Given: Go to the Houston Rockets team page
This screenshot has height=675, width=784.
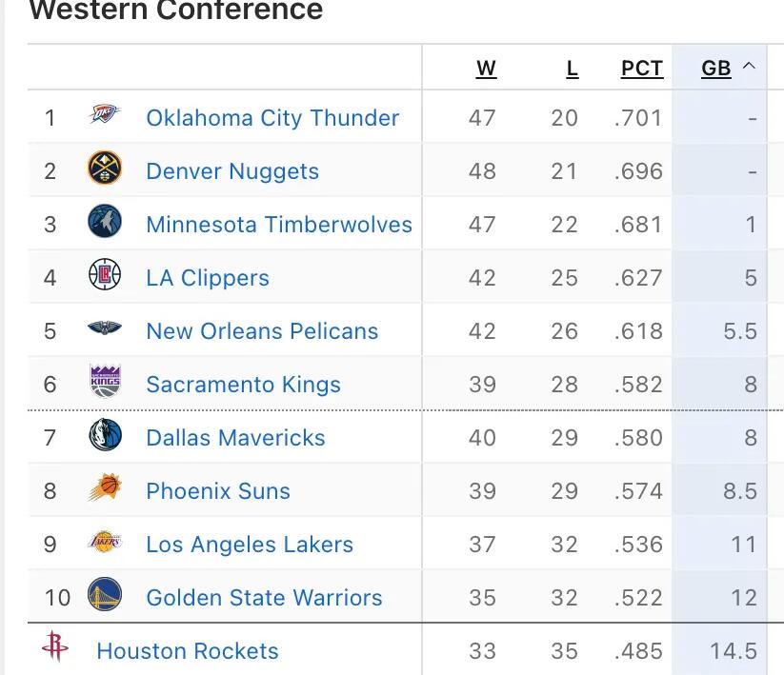Looking at the screenshot, I should click(188, 651).
